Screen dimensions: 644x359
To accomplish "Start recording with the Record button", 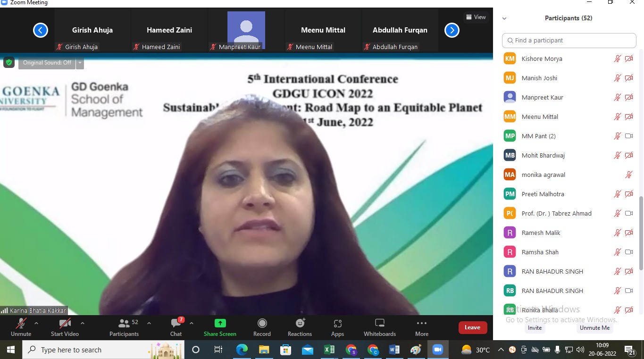I will click(262, 327).
